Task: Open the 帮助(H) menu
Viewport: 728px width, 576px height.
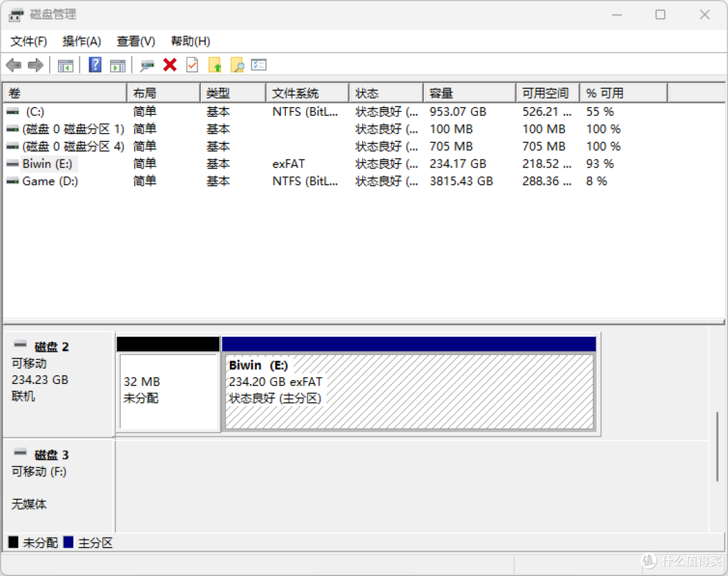Action: coord(190,41)
